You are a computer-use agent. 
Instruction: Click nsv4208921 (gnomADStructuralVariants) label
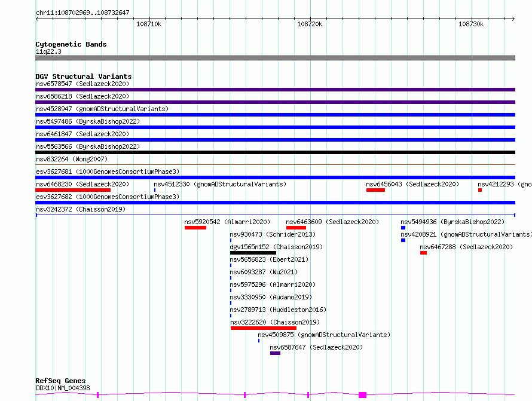466,234
